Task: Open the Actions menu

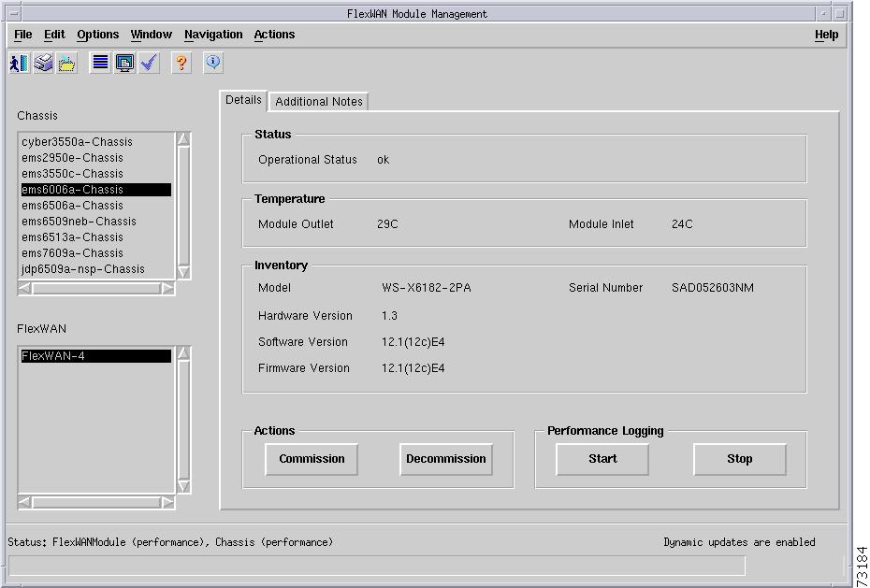Action: click(274, 35)
